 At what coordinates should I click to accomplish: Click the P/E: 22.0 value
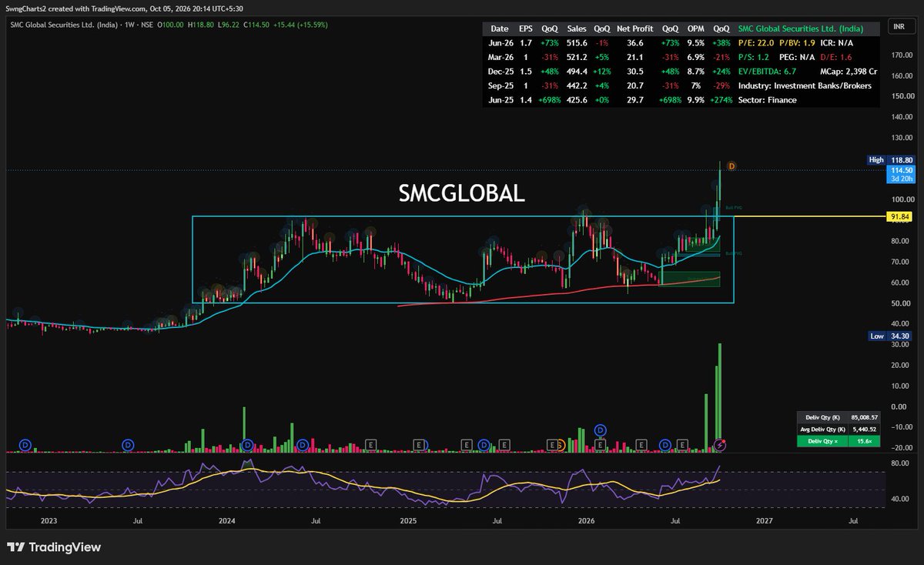click(x=756, y=43)
